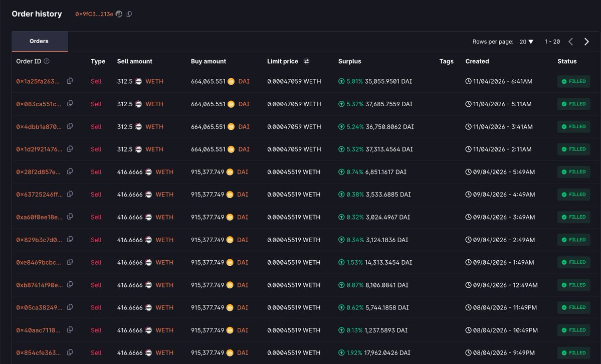Copy order ID 0xe8469bcbc...

coord(70,262)
